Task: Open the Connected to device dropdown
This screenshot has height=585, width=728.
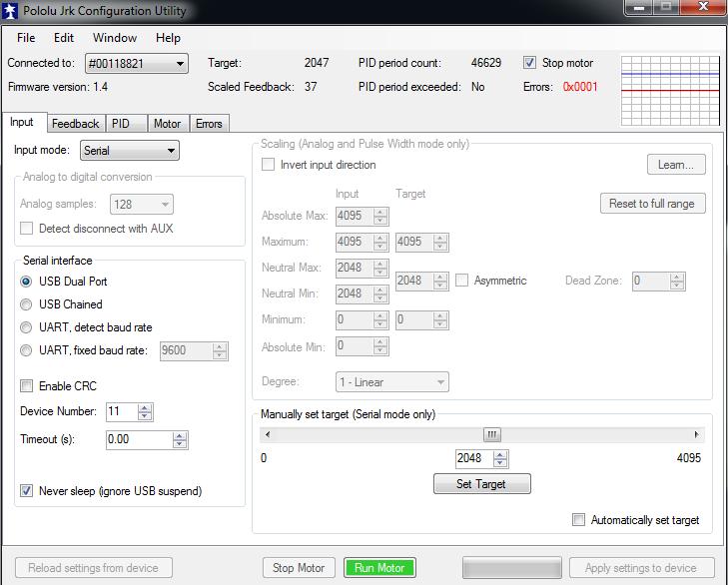Action: (x=137, y=64)
